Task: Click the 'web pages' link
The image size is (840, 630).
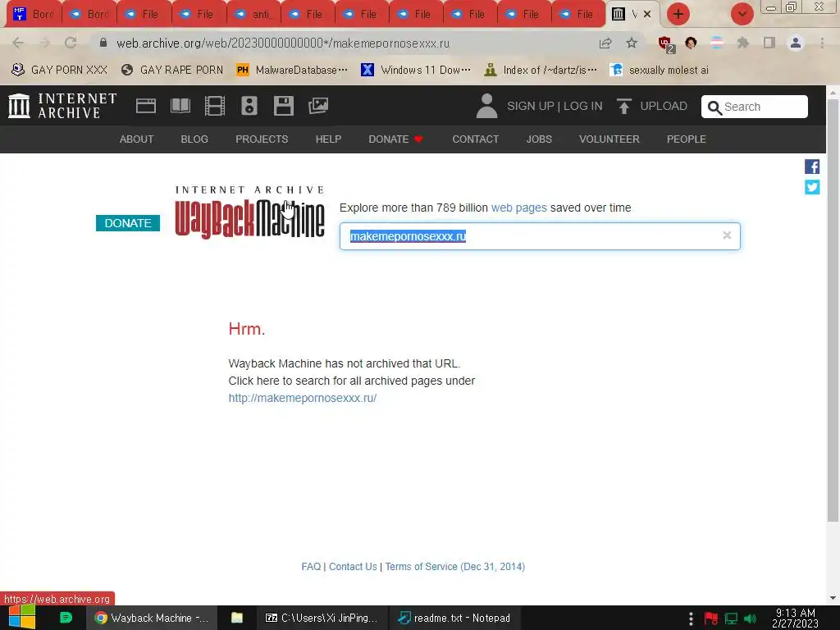Action: (x=519, y=208)
